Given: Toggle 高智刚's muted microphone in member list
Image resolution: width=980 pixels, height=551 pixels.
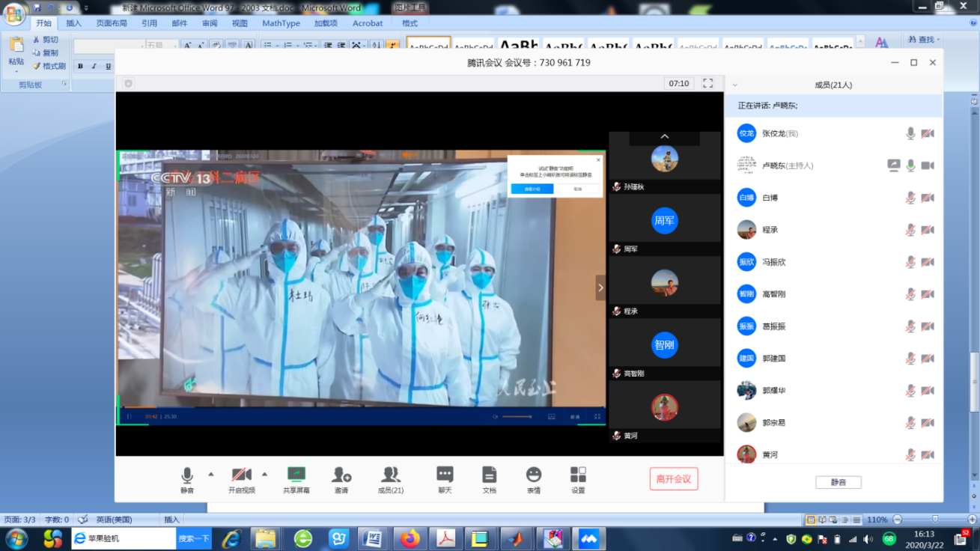Looking at the screenshot, I should [910, 294].
